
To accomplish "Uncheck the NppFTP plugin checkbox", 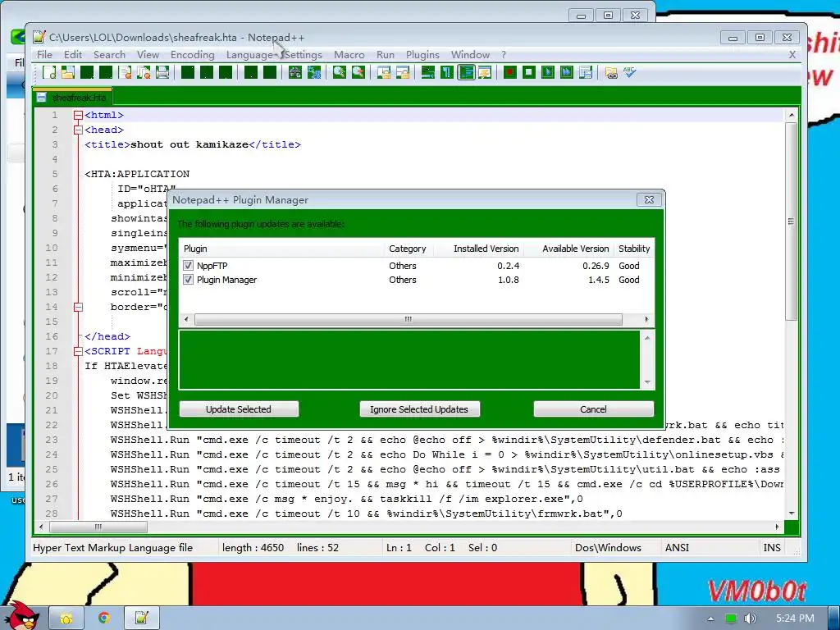I will pos(188,265).
